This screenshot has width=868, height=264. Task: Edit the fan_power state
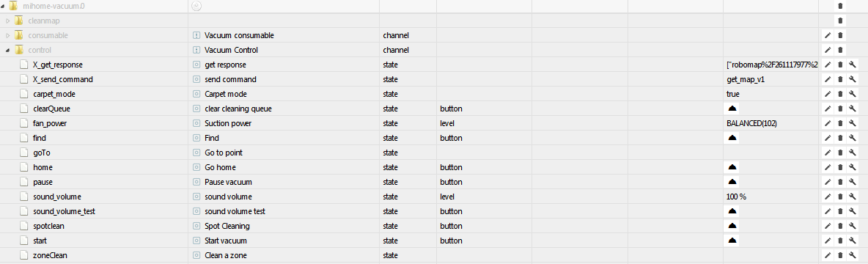point(828,123)
